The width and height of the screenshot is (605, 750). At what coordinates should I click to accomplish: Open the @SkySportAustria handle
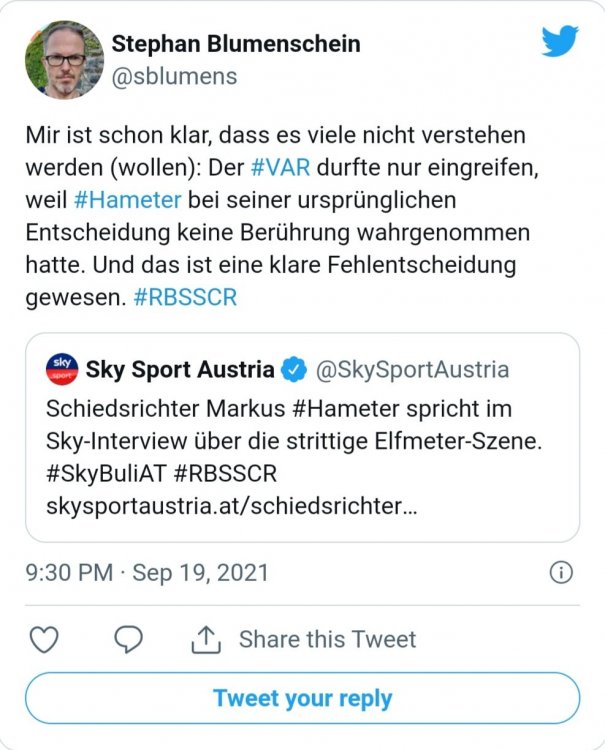tap(412, 370)
